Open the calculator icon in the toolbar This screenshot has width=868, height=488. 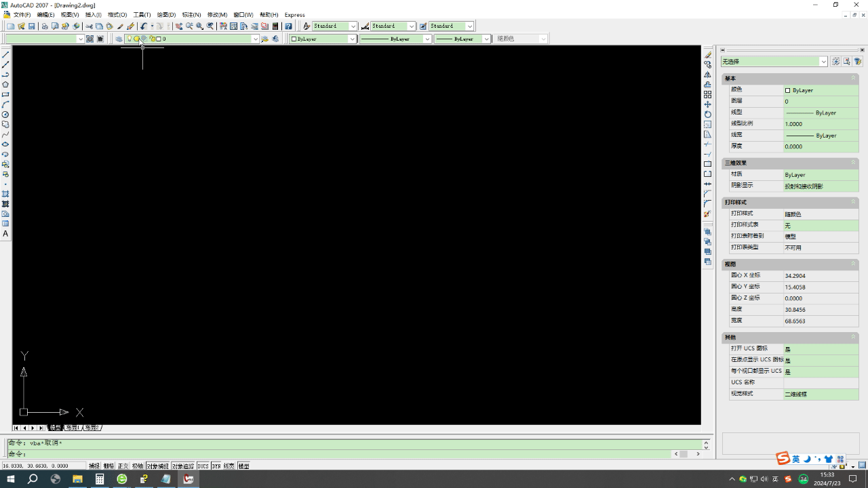275,26
